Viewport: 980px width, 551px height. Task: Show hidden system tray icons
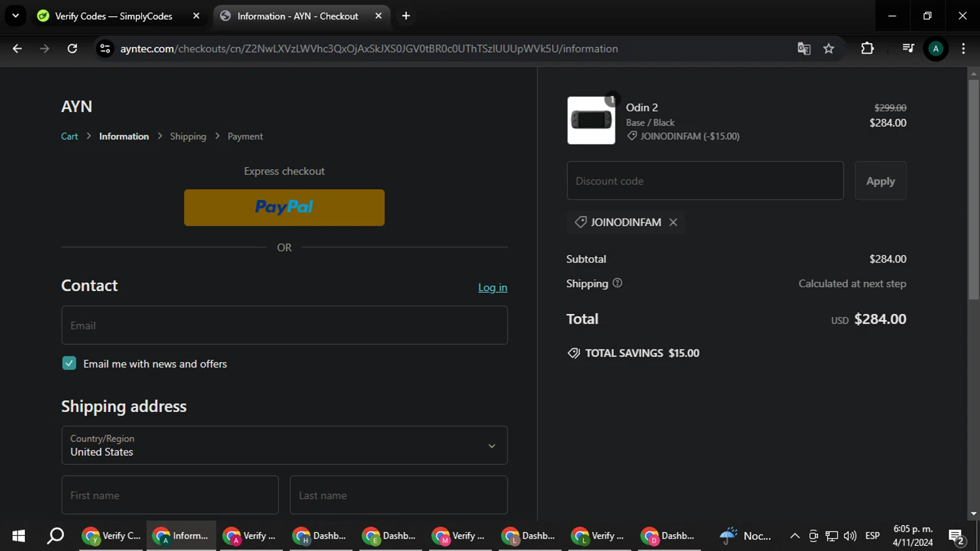click(794, 536)
